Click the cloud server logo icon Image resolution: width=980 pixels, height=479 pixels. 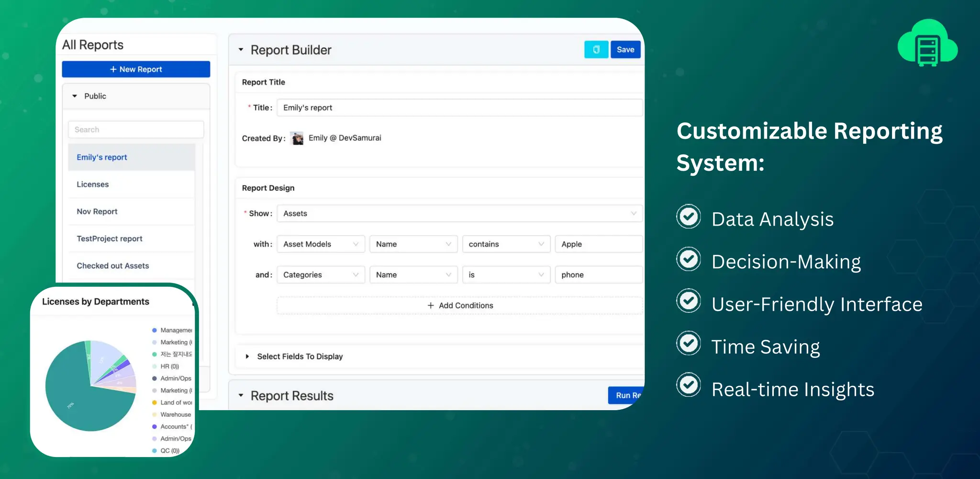[927, 43]
